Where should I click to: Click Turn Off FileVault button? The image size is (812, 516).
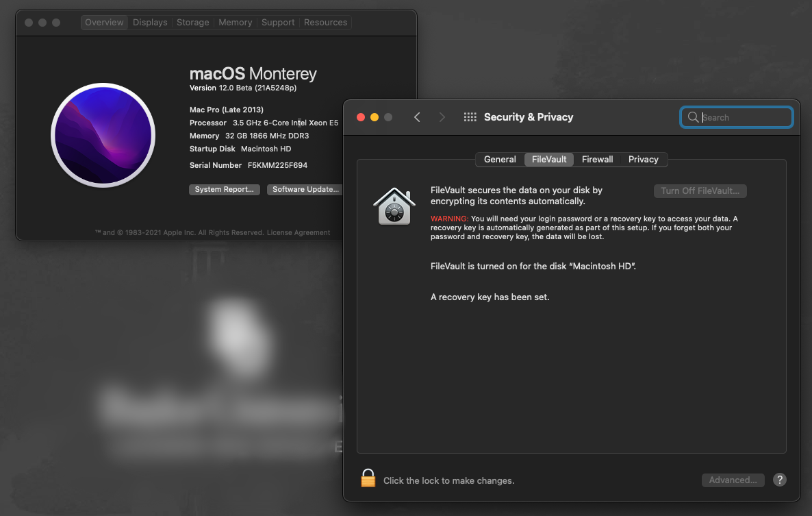700,191
